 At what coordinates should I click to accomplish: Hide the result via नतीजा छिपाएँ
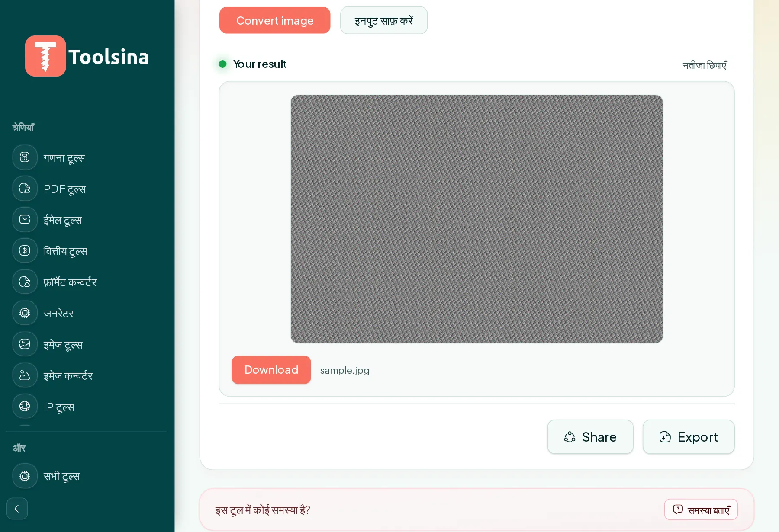tap(705, 65)
